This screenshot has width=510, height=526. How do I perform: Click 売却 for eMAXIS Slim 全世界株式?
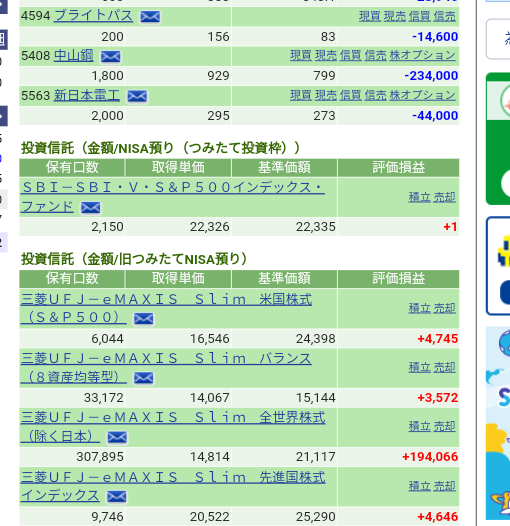(445, 427)
